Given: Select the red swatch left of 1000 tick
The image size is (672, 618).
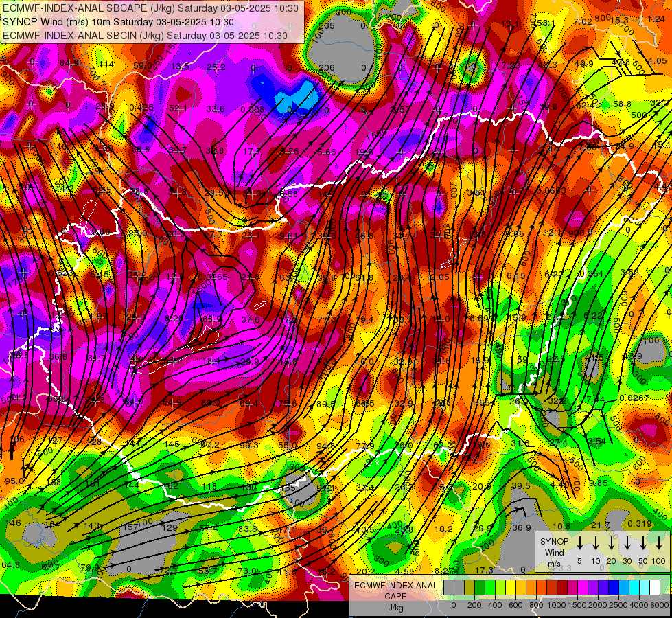Looking at the screenshot, I should [x=552, y=587].
